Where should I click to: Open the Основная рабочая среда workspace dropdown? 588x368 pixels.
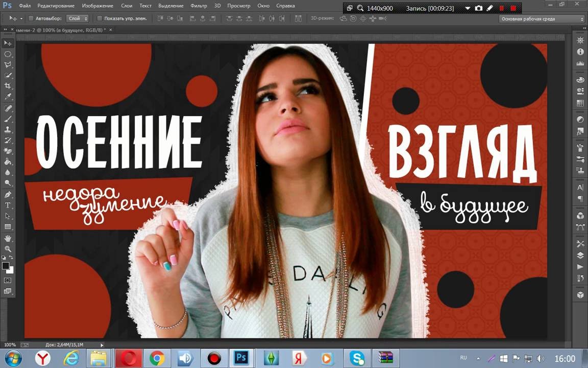pos(542,19)
